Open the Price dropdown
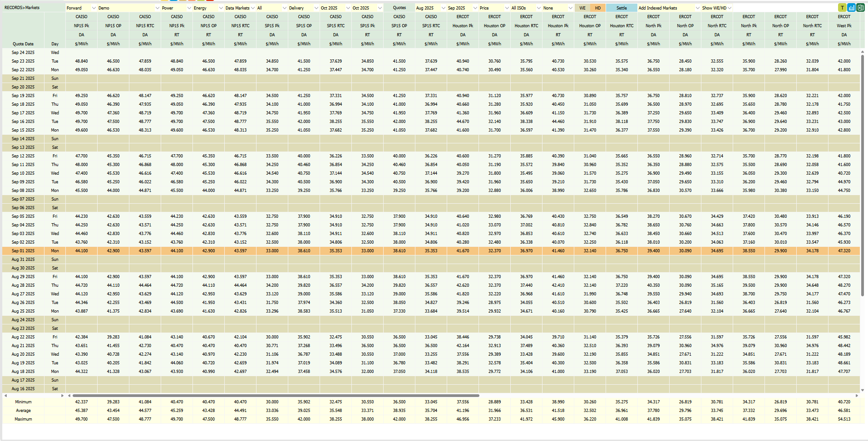Screen dimensions: 868x441 click(x=494, y=8)
